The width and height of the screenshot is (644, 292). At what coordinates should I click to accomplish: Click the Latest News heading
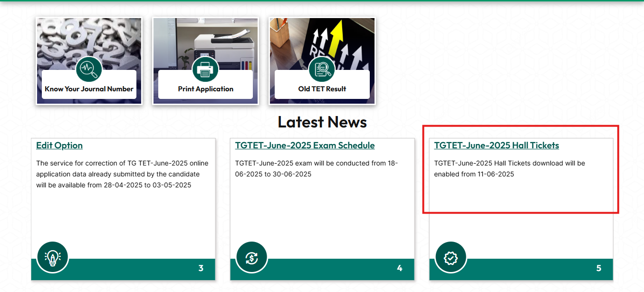coord(322,122)
